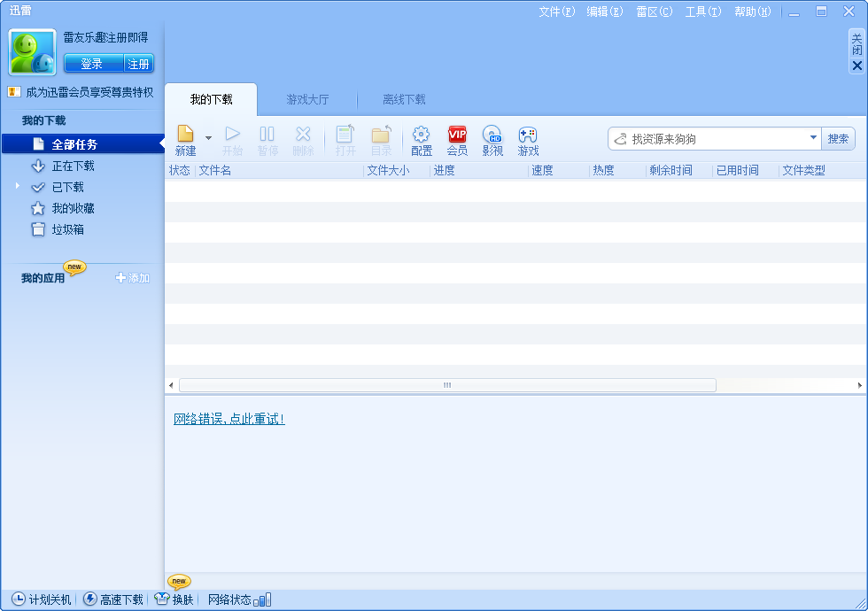Image resolution: width=868 pixels, height=611 pixels.
Task: Select 我的收藏 in the sidebar
Action: point(73,208)
